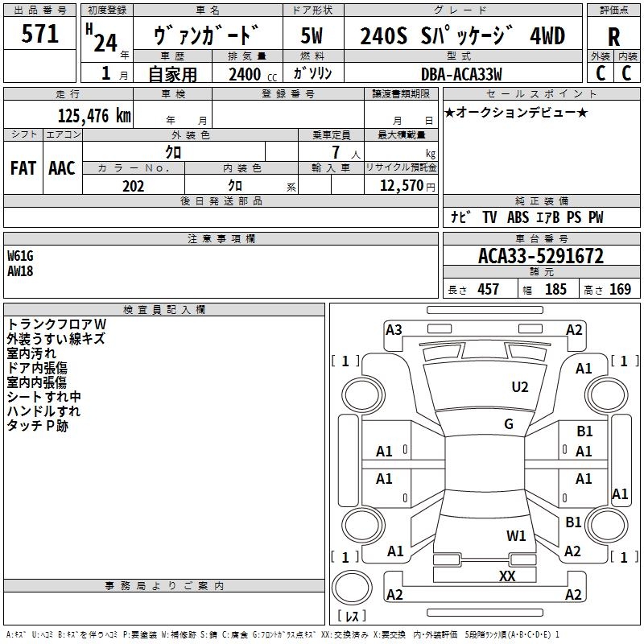This screenshot has height=644, width=644.
Task: Select the seating capacity 7人
Action: click(346, 152)
